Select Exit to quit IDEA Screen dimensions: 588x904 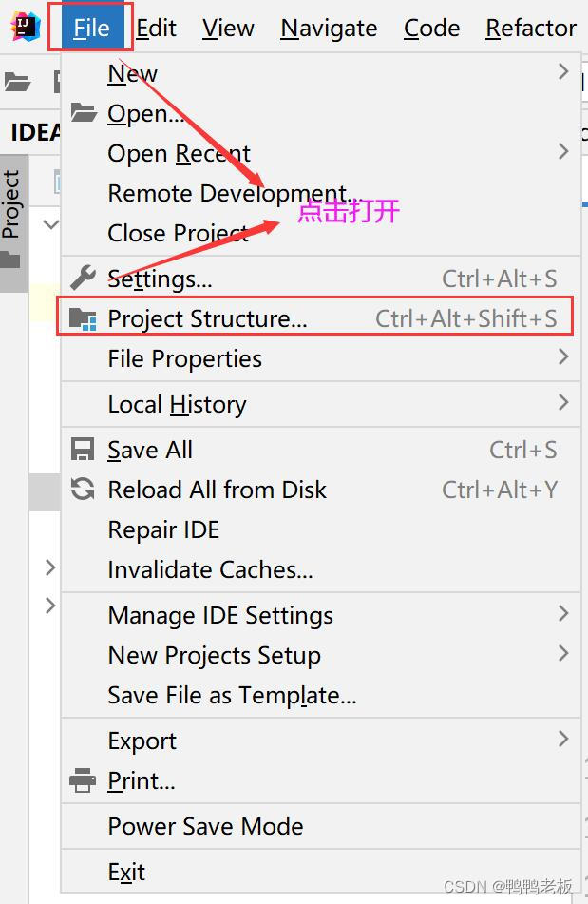click(125, 871)
